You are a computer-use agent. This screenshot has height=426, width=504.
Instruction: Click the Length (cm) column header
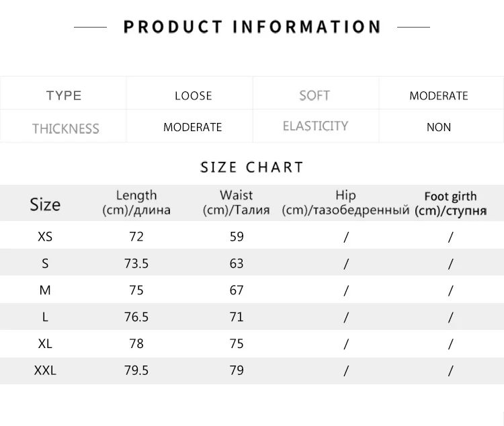click(136, 202)
